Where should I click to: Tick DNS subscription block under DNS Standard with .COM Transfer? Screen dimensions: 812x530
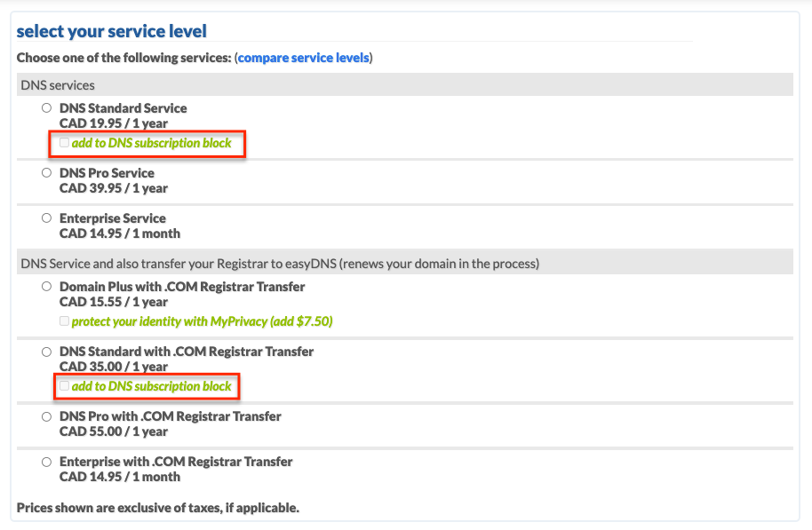(64, 385)
